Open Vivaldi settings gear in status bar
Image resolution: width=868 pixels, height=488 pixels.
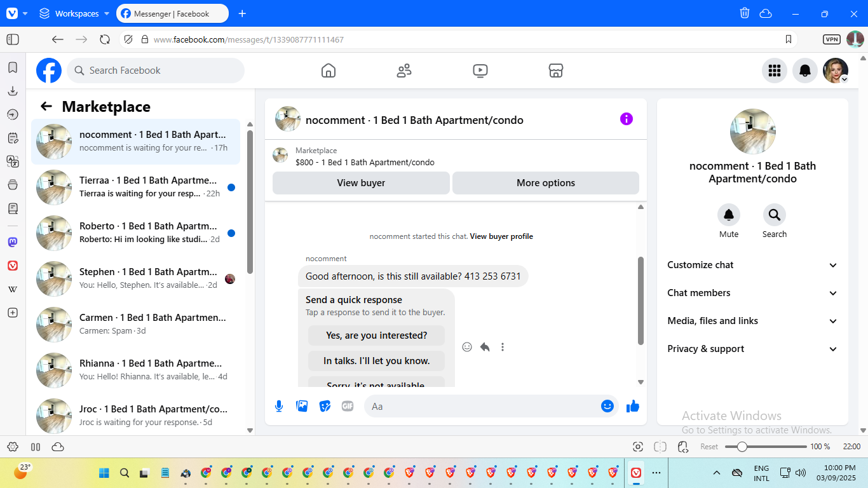pos(13,447)
